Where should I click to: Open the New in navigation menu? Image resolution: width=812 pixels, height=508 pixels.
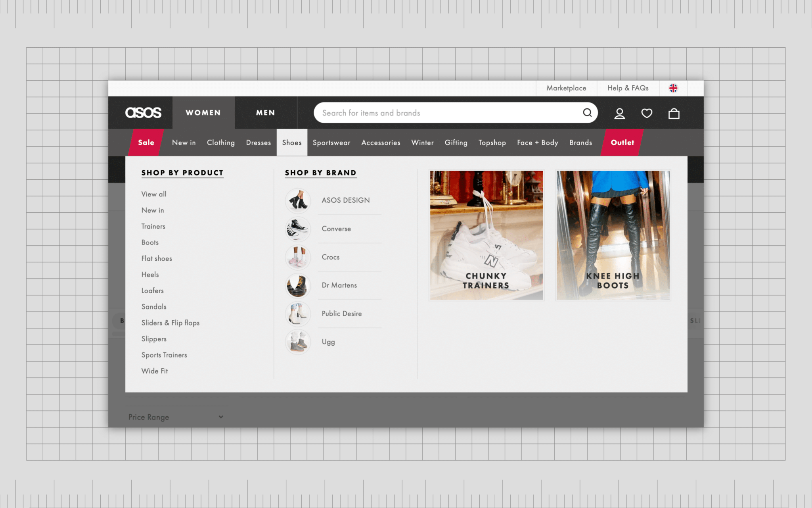pyautogui.click(x=184, y=142)
